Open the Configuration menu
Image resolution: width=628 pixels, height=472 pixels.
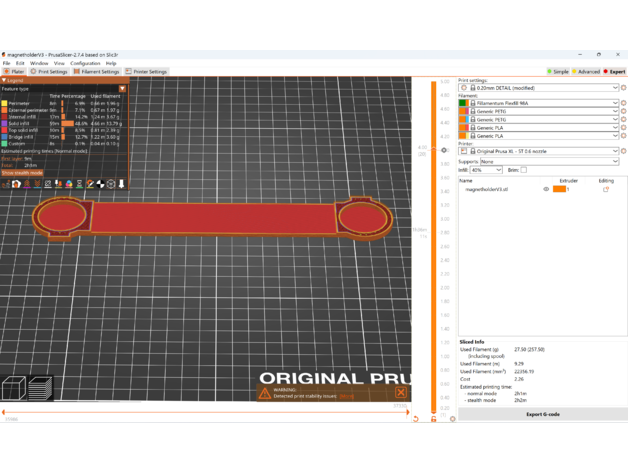pos(85,63)
